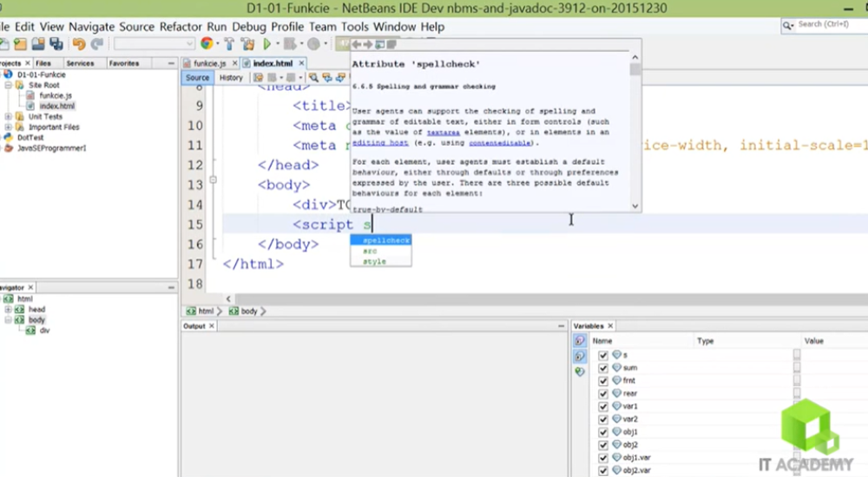
Task: Click the documentation popup vertical scrollbar
Action: 635,130
